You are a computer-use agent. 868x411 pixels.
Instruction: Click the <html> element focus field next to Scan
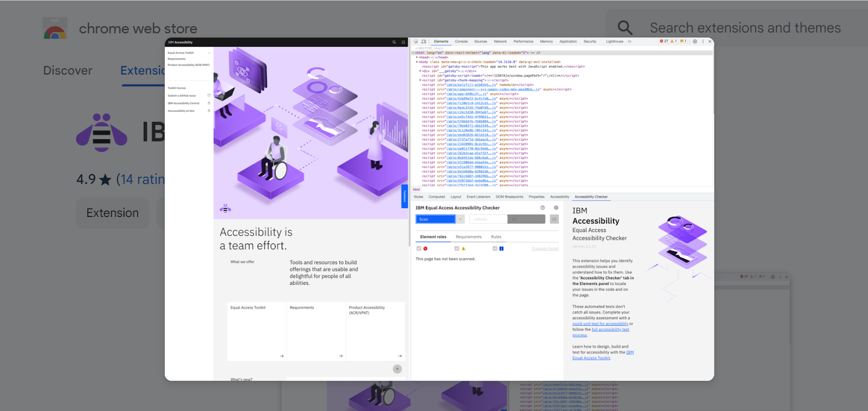click(x=488, y=219)
